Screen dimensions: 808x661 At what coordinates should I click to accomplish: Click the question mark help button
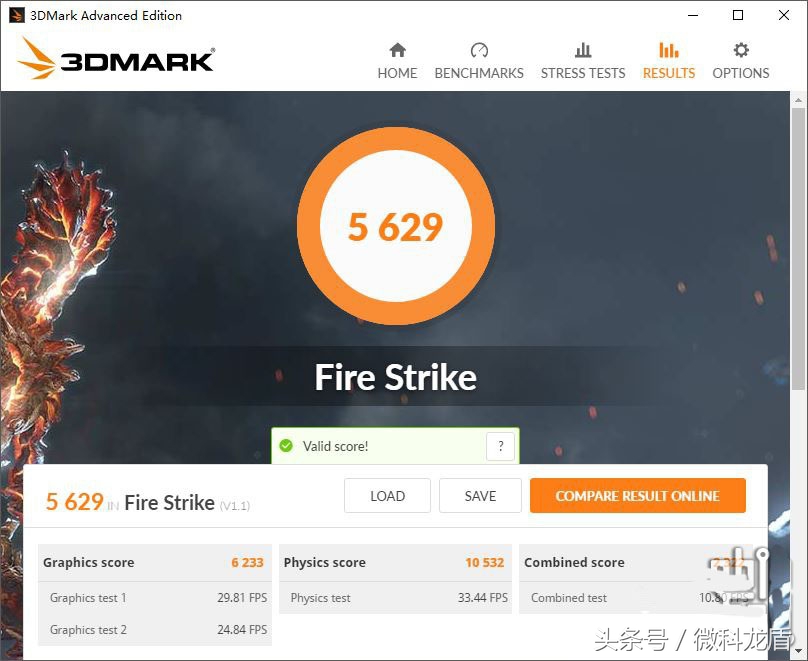coord(500,446)
